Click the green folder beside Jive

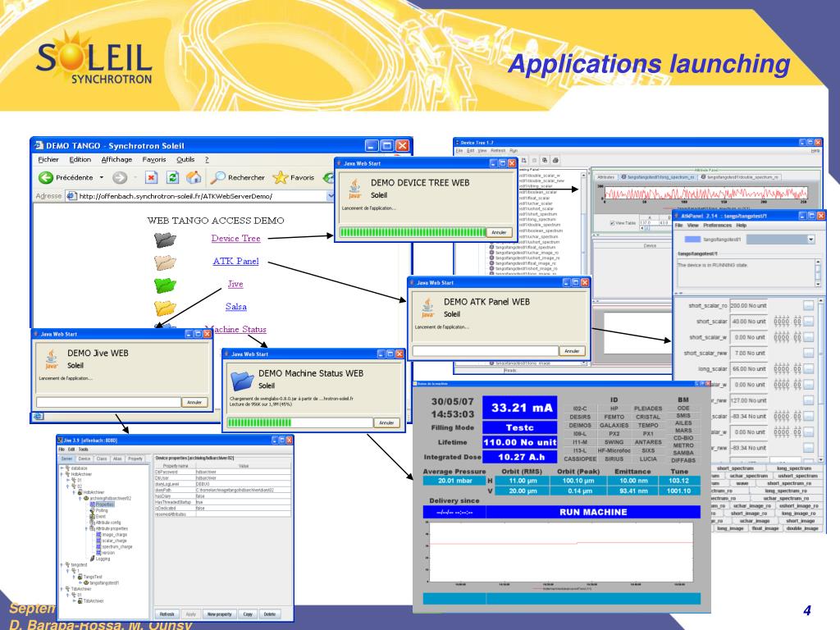click(x=165, y=285)
